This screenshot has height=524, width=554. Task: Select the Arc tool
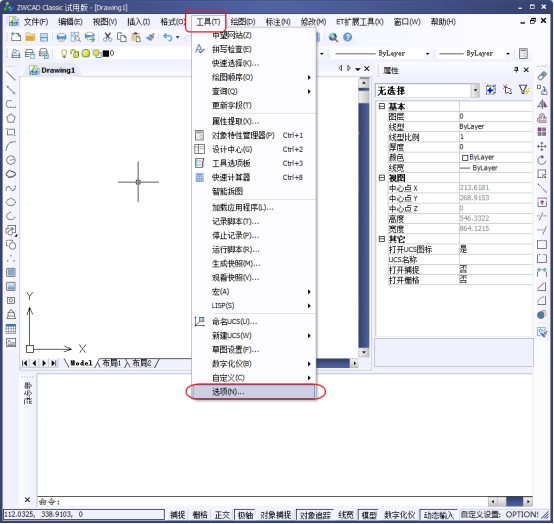point(11,146)
